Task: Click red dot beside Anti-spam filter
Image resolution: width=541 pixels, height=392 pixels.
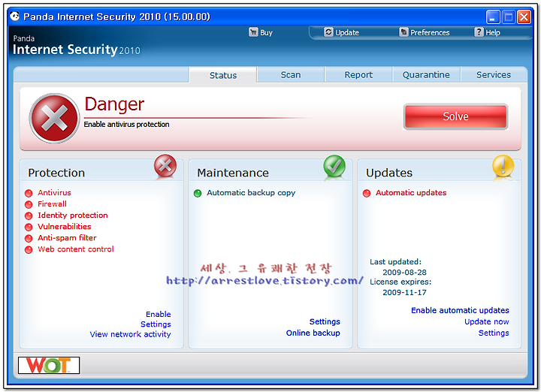Action: coord(29,238)
